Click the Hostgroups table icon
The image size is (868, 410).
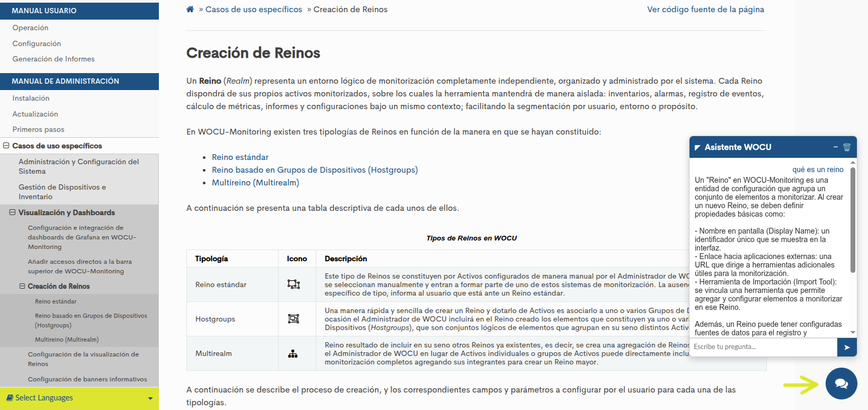[x=293, y=319]
